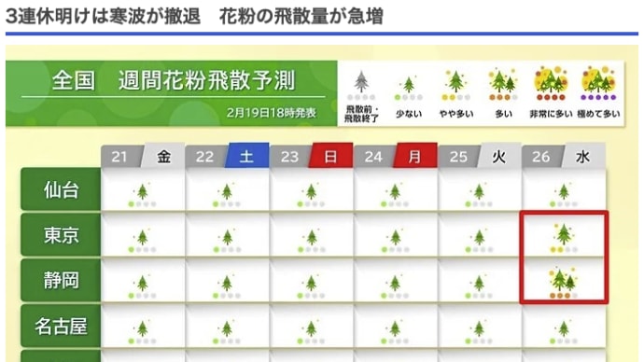644x362 pixels.
Task: Click 静岡 多い icon for 26 水
Action: coord(564,283)
